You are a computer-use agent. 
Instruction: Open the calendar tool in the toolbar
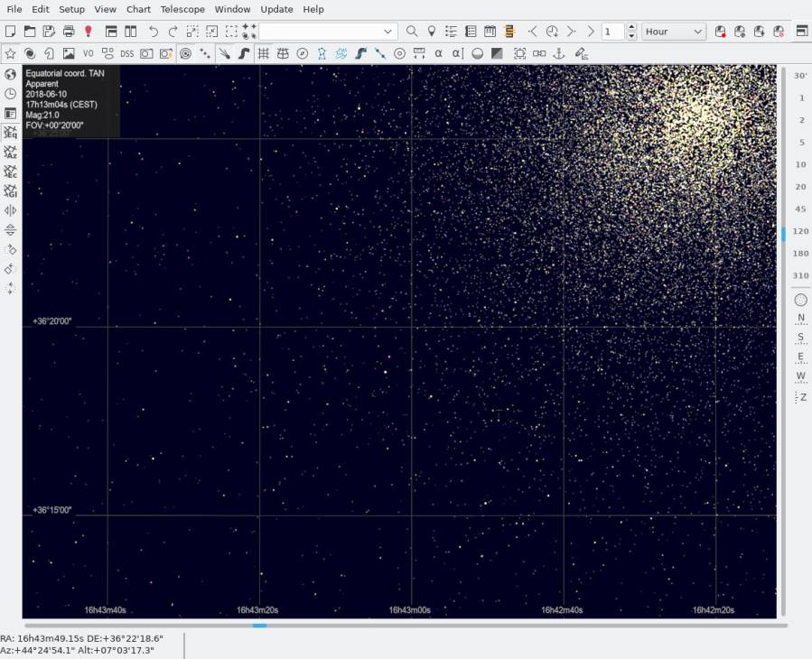coord(490,32)
